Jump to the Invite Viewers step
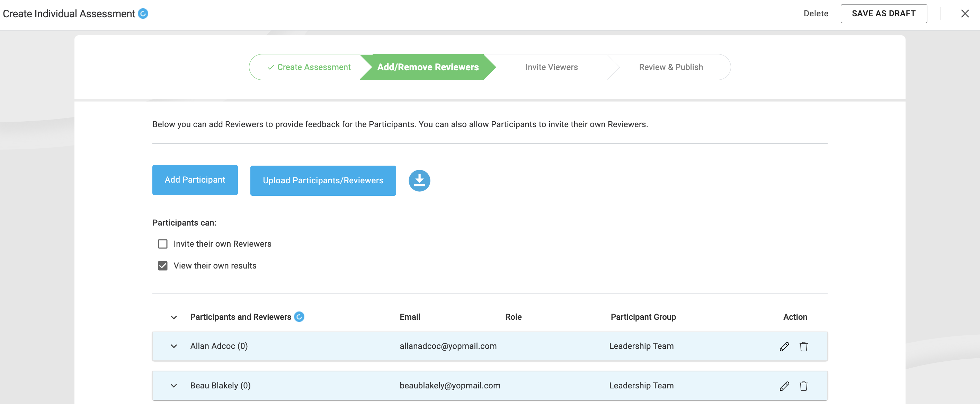Screen dimensions: 980x404 tap(551, 67)
